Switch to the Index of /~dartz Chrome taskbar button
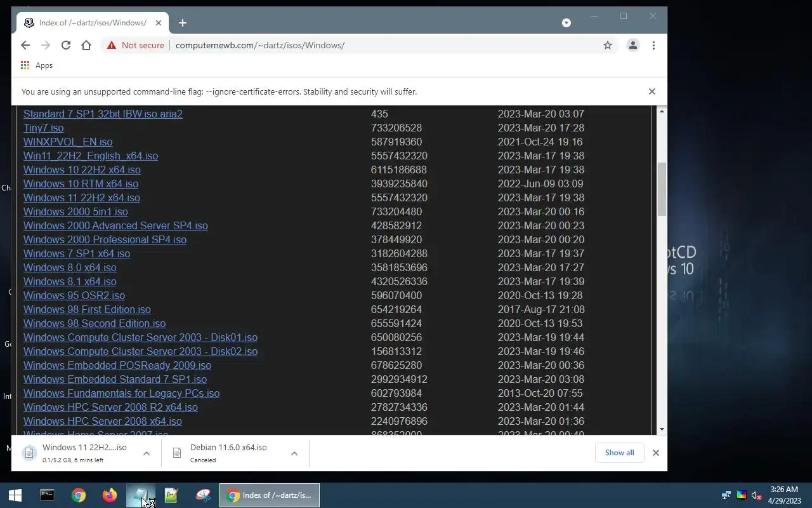The width and height of the screenshot is (812, 508). tap(270, 495)
